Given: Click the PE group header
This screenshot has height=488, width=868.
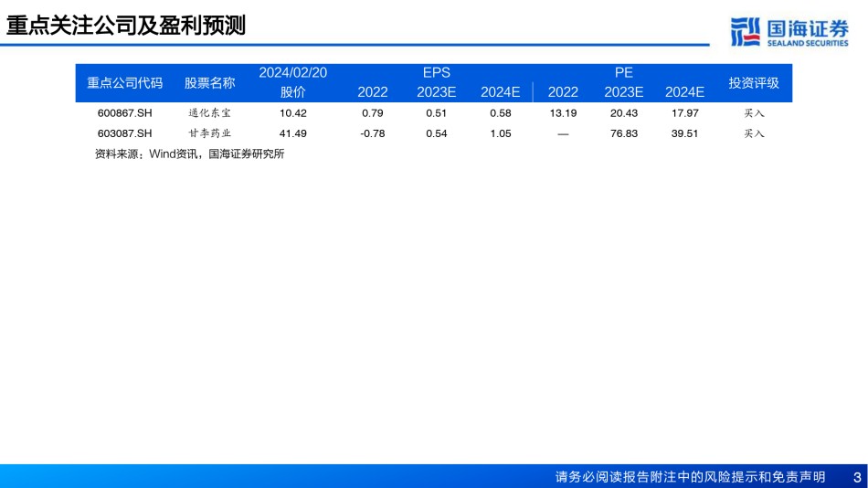Looking at the screenshot, I should point(623,72).
